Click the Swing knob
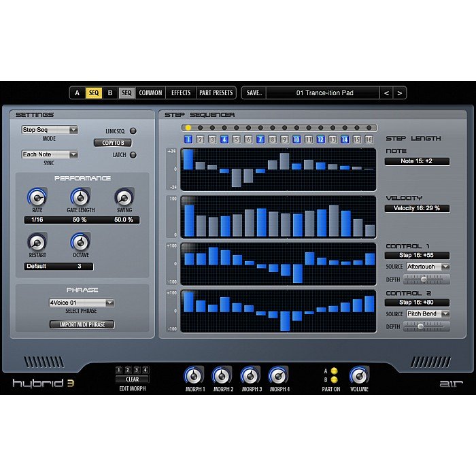The image size is (476, 476). click(123, 198)
